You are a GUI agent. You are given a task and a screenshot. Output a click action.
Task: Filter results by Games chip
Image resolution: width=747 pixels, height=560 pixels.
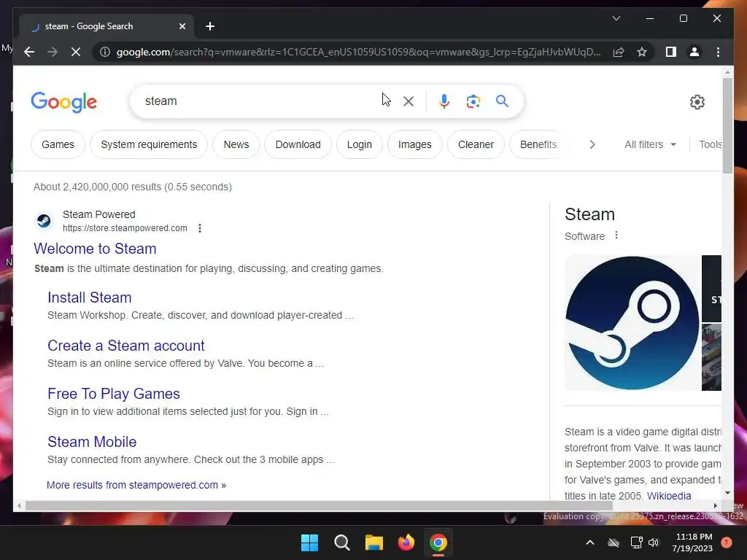point(58,144)
